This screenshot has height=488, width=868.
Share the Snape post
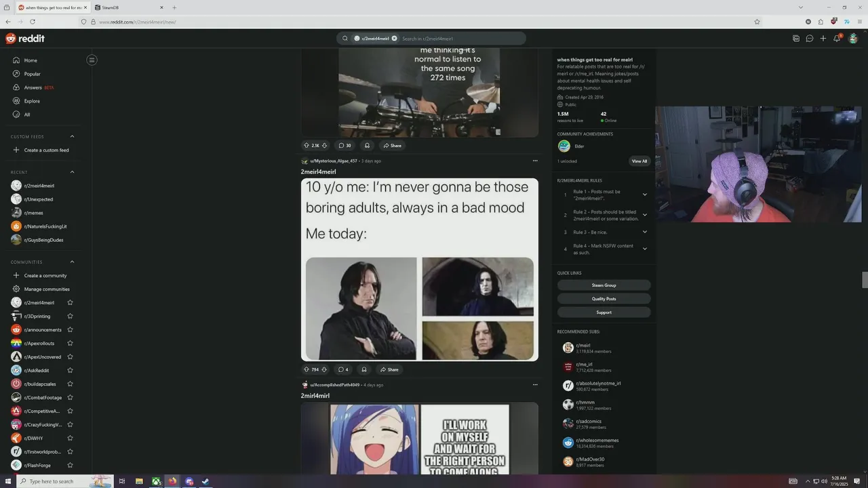coord(389,369)
